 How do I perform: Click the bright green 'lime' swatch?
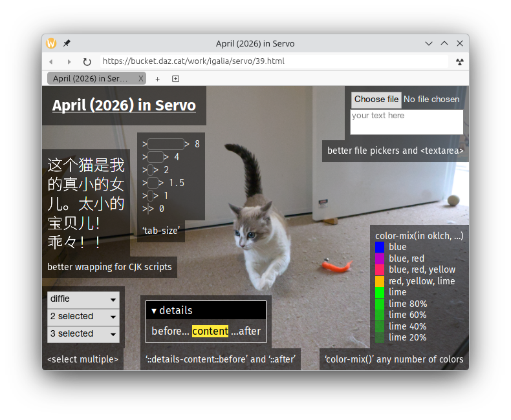coord(380,292)
